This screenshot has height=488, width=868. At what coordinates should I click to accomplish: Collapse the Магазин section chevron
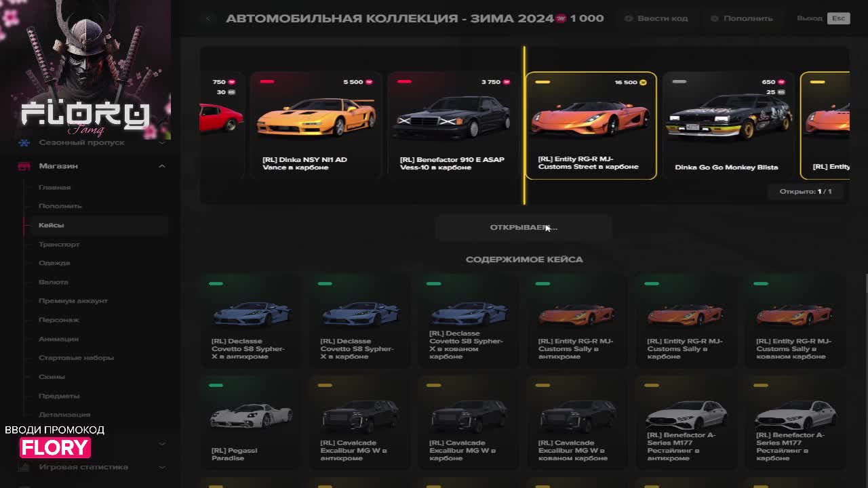[x=162, y=166]
